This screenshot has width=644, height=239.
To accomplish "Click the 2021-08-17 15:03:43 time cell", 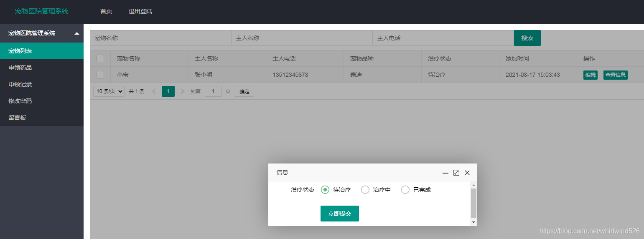I will pos(538,75).
